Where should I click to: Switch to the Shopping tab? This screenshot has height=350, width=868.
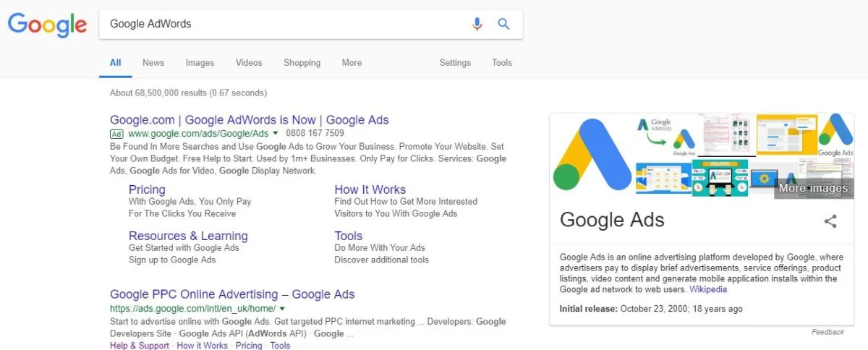(302, 63)
